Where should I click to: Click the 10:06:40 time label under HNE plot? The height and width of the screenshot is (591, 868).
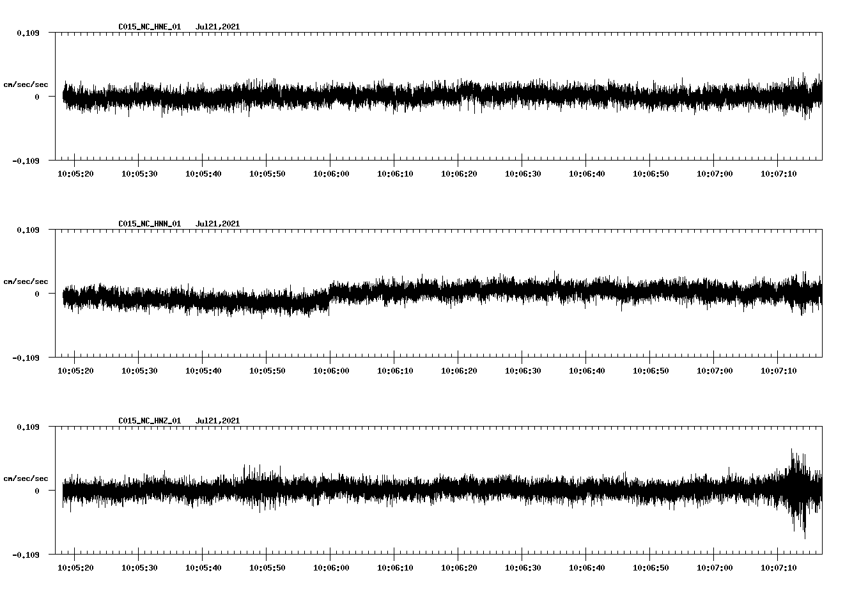[x=587, y=174]
